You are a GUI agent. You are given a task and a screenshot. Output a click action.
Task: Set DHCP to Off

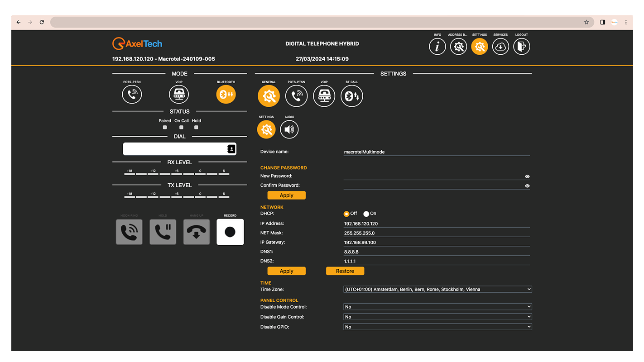point(346,214)
